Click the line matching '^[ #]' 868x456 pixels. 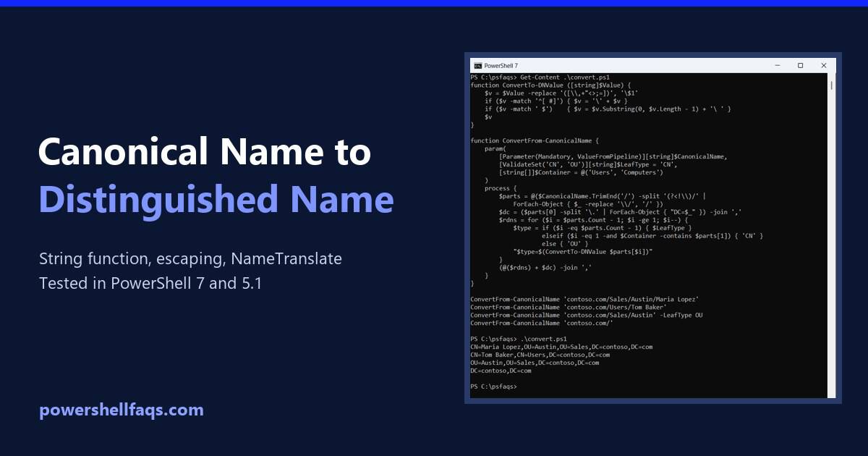pyautogui.click(x=556, y=101)
